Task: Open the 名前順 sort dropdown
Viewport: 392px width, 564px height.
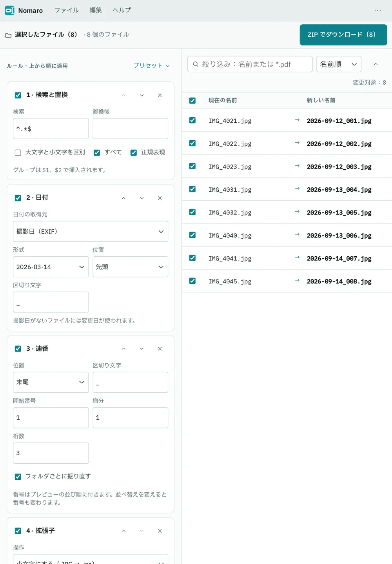Action: (339, 64)
